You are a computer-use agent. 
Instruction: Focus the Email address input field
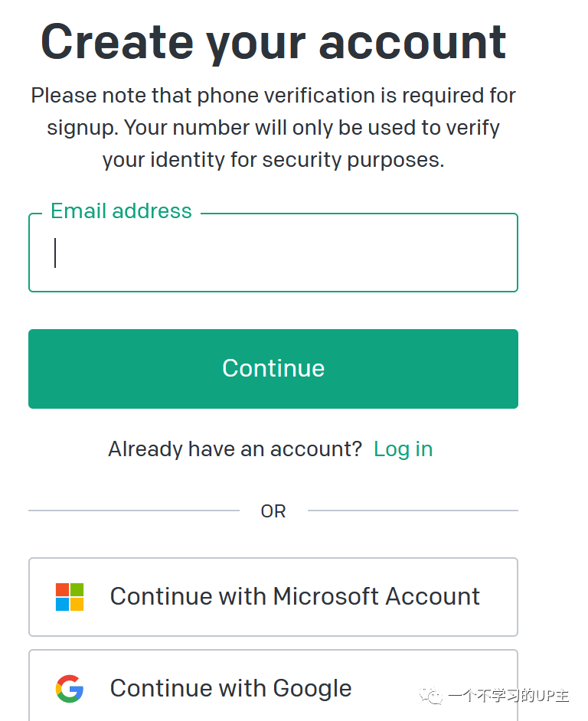[x=273, y=253]
